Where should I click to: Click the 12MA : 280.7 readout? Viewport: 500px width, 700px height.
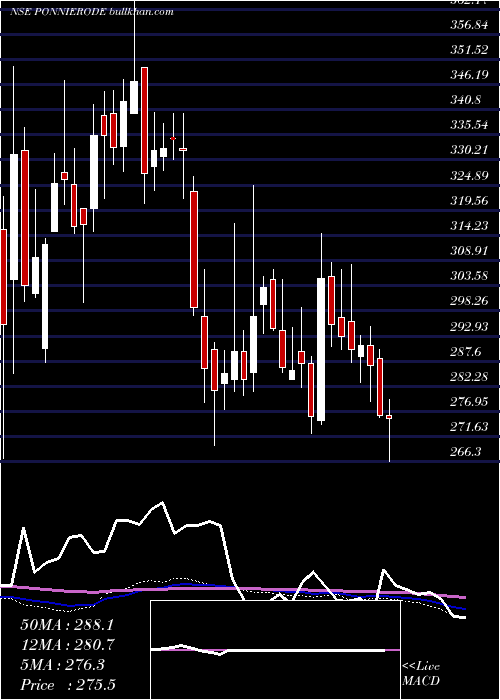[x=67, y=645]
